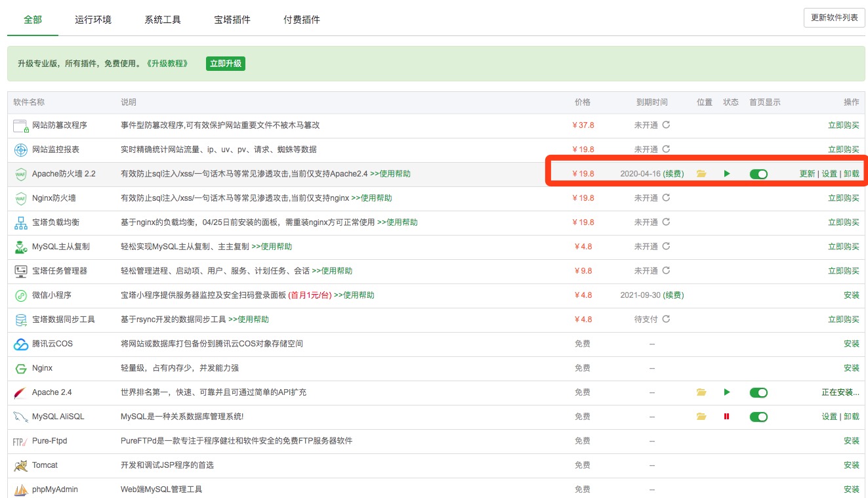Turn off MySQL AliSQL homepage display switch
Image resolution: width=868 pixels, height=498 pixels.
[x=758, y=417]
